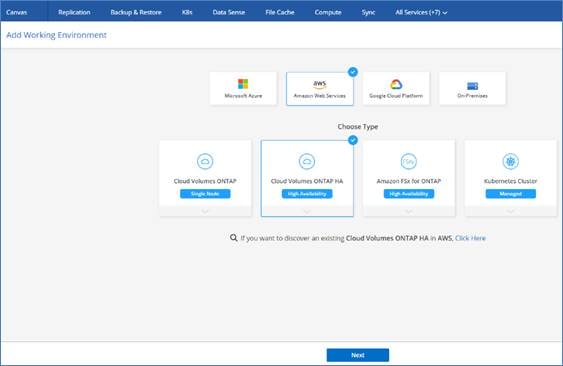
Task: Toggle the checkmark on Cloud Volumes ONTAP HA card
Action: point(353,140)
